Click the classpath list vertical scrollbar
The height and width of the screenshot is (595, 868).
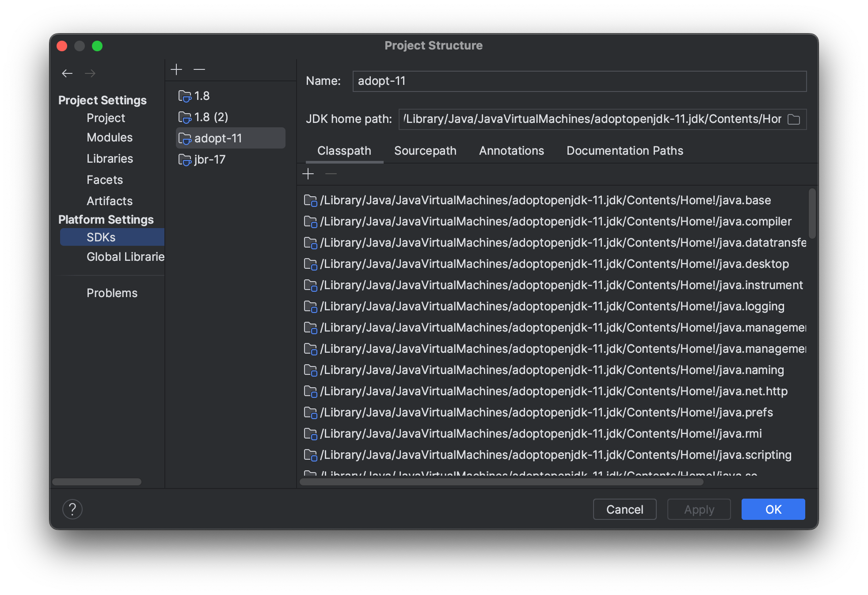[x=812, y=213]
